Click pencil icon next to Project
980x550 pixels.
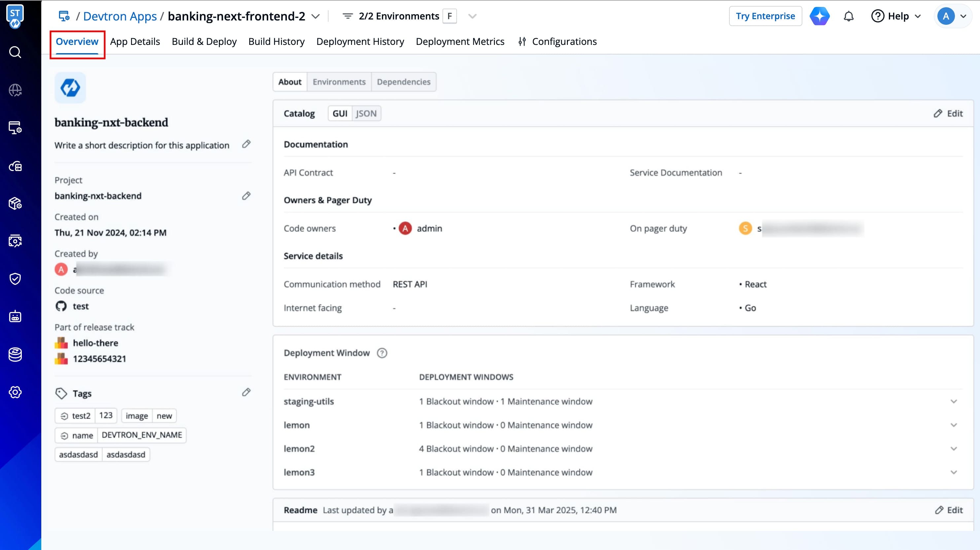(x=246, y=196)
